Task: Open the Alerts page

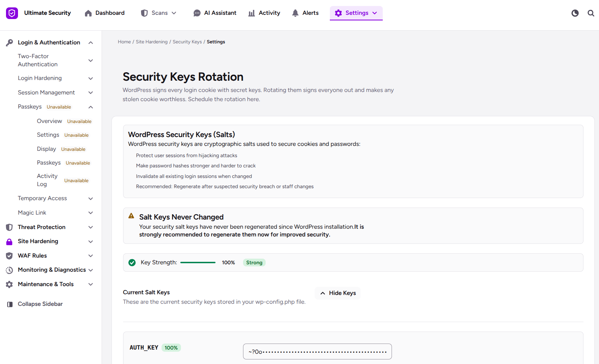Action: (x=305, y=13)
